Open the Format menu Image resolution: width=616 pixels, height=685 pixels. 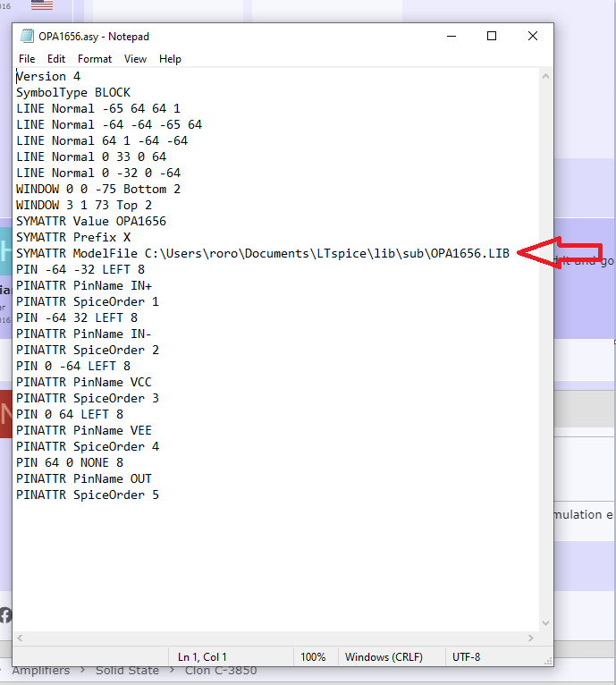tap(95, 59)
